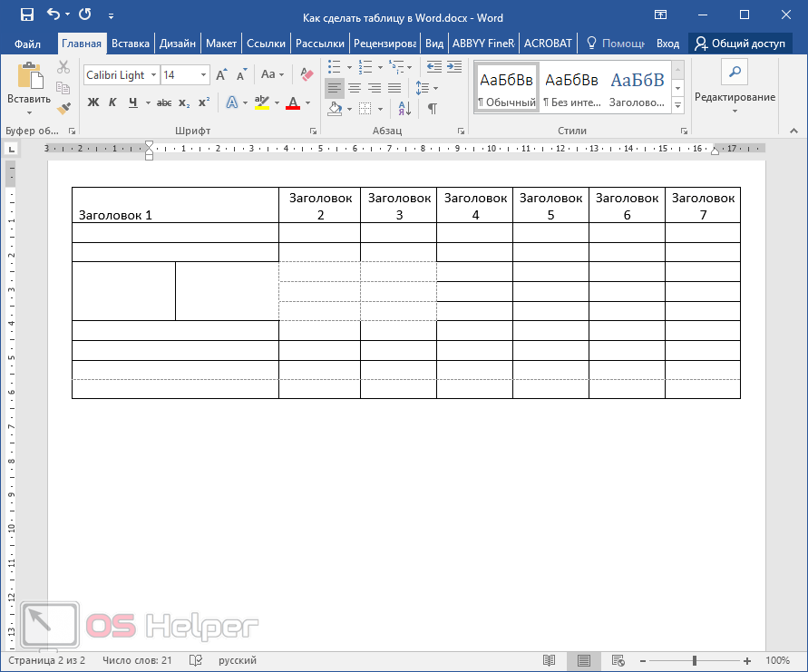The image size is (808, 672).
Task: Toggle italic formatting (К)
Action: [x=113, y=102]
